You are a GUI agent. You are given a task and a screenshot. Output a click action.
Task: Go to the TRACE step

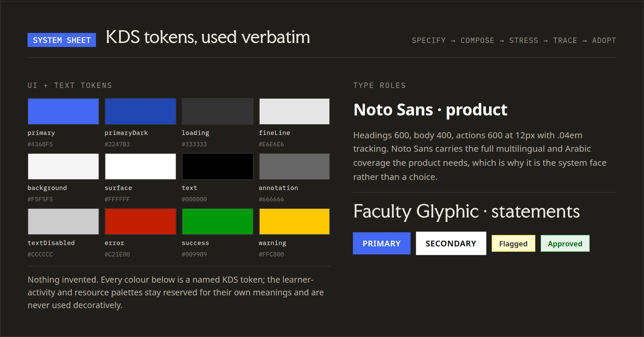[565, 40]
